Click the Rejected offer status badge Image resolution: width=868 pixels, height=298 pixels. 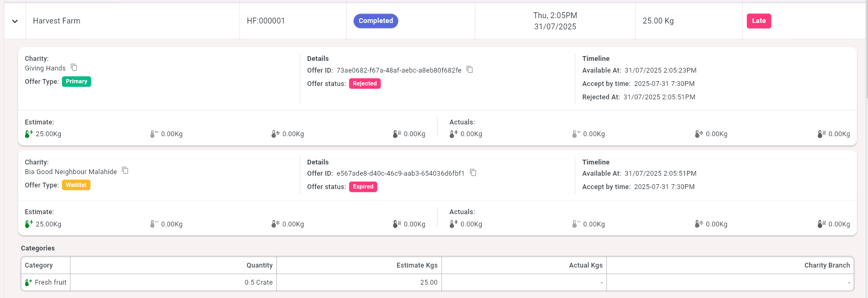(364, 84)
